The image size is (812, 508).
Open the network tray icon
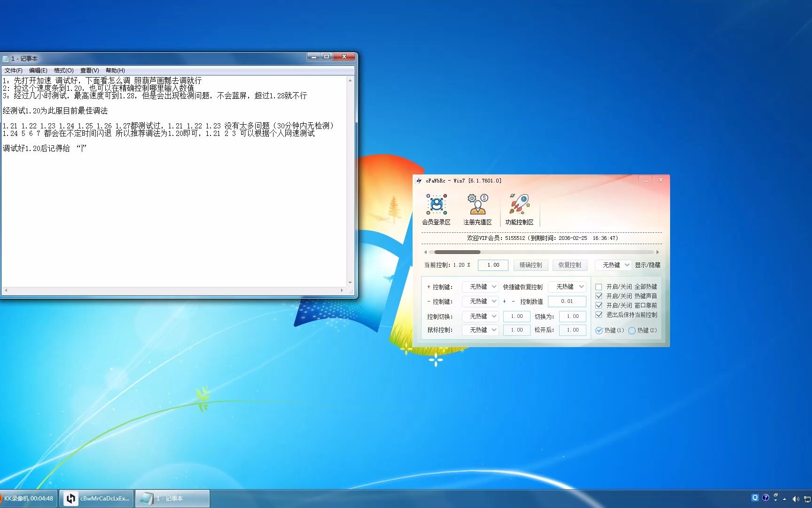tap(808, 499)
